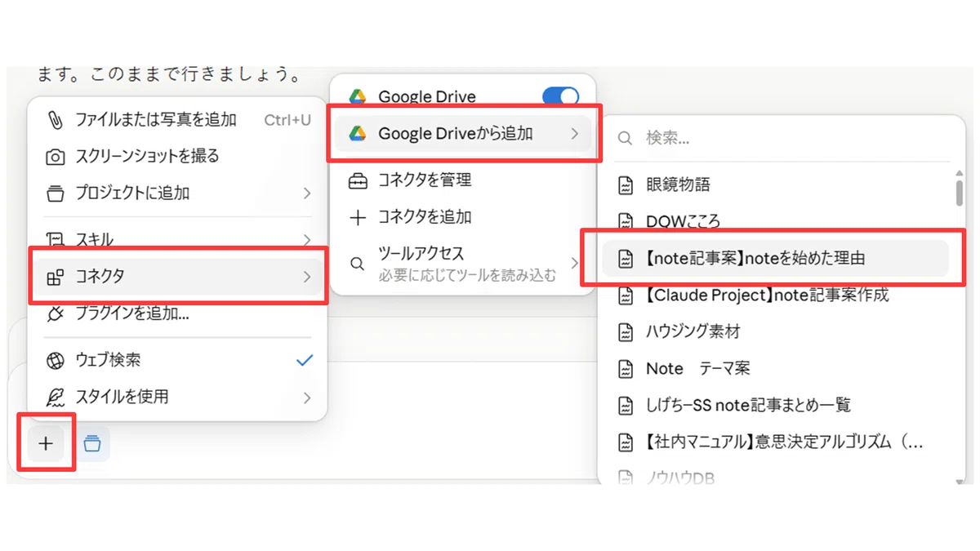The height and width of the screenshot is (551, 980).
Task: Click the scrollbar up arrow
Action: [959, 171]
